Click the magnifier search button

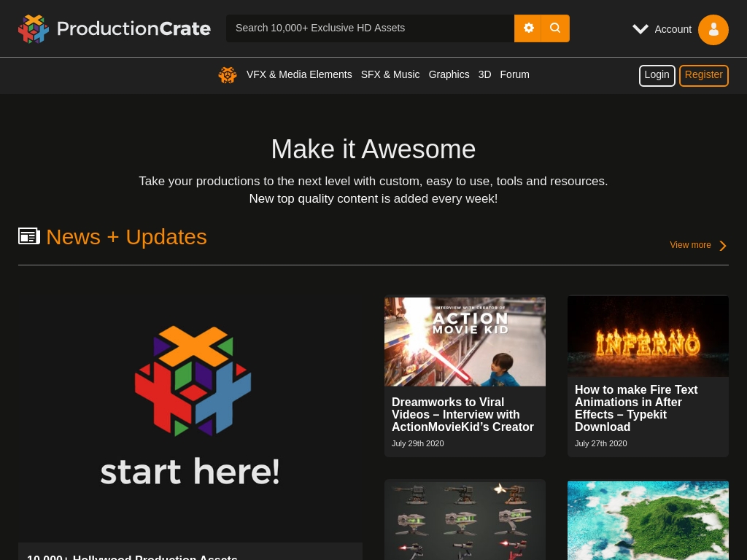pyautogui.click(x=555, y=28)
